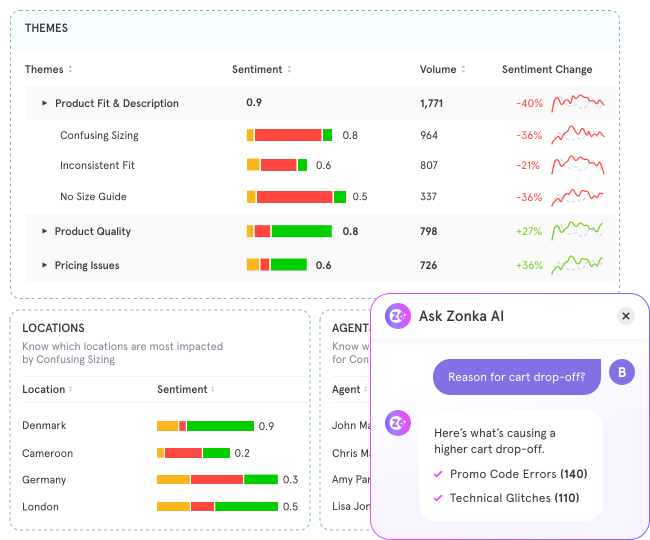This screenshot has width=650, height=540.
Task: Click the user avatar labeled B
Action: (x=621, y=372)
